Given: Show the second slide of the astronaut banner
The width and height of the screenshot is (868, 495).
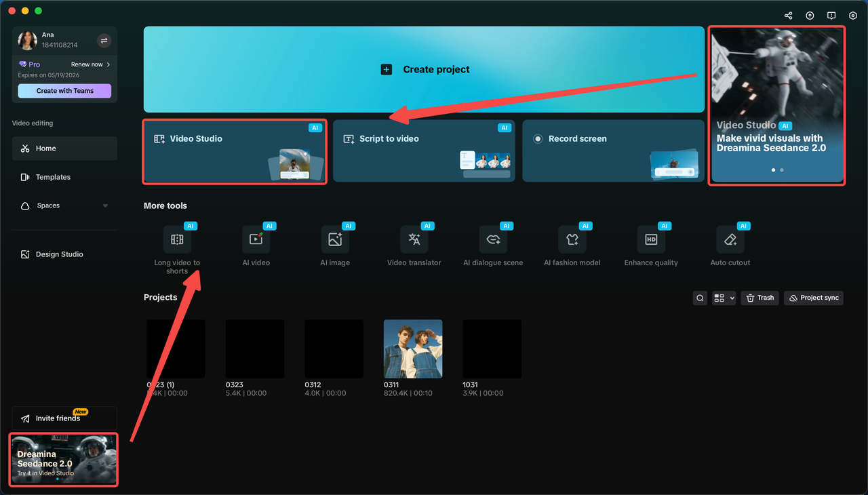Looking at the screenshot, I should [x=782, y=170].
